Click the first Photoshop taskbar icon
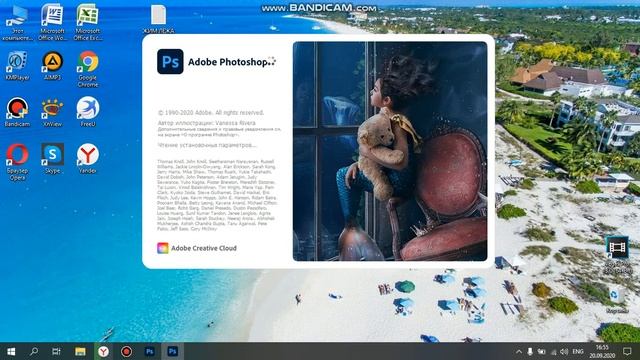Screen dimensions: 640x360 pos(149,351)
